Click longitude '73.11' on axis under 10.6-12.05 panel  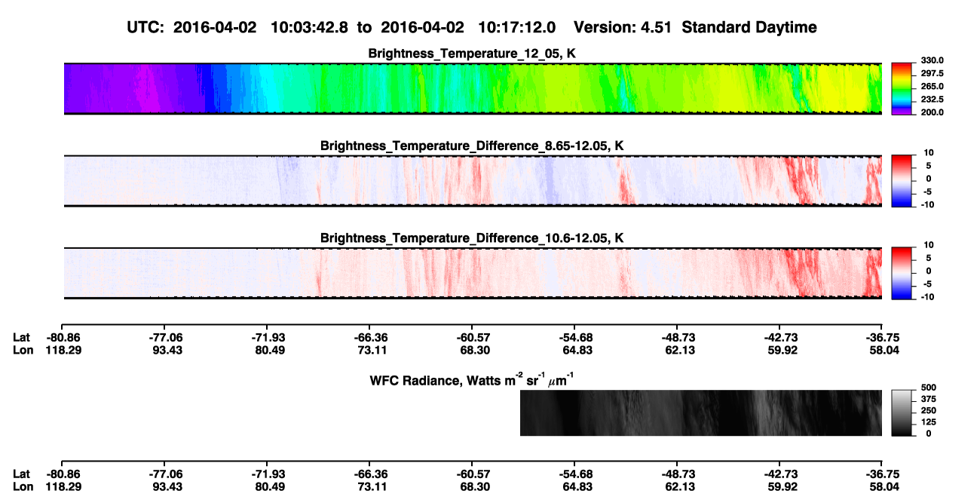click(x=371, y=349)
